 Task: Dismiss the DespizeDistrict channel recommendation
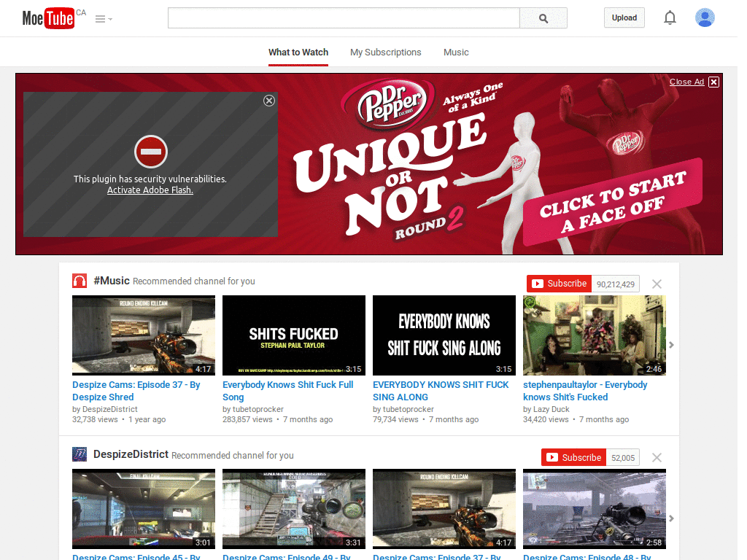pos(657,458)
